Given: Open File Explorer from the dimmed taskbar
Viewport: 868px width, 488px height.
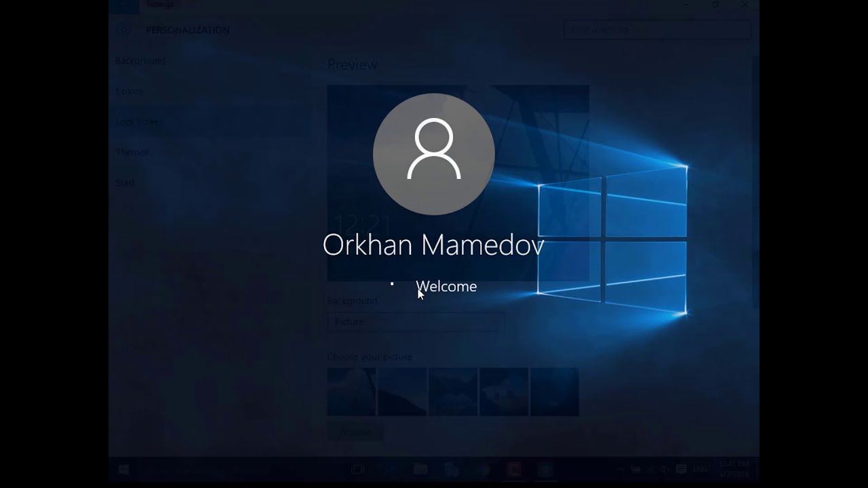Looking at the screenshot, I should 420,469.
